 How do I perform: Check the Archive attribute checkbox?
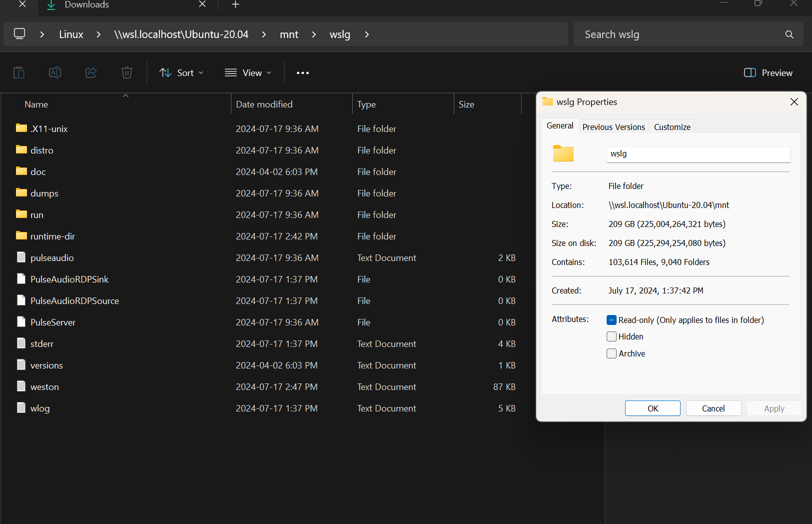(612, 353)
